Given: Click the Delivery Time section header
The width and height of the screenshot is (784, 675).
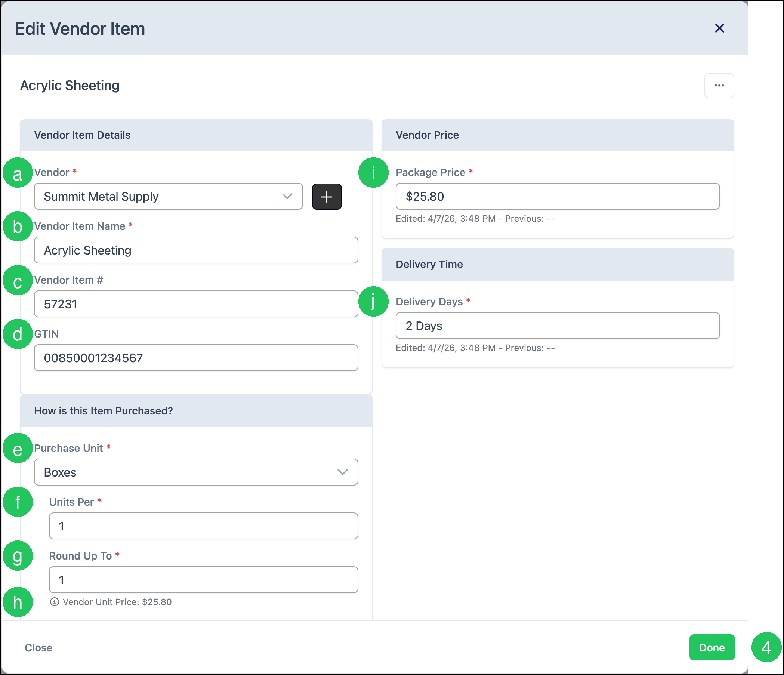Looking at the screenshot, I should coord(557,264).
